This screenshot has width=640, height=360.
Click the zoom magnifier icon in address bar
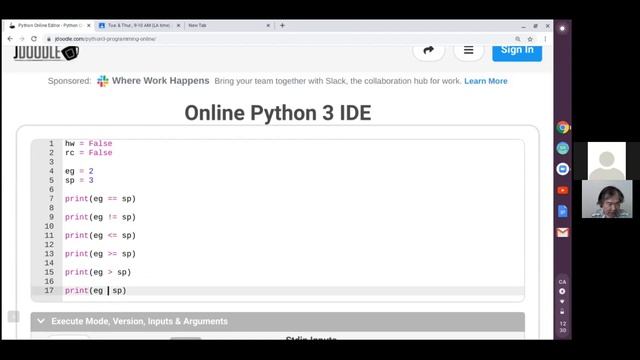[x=518, y=39]
